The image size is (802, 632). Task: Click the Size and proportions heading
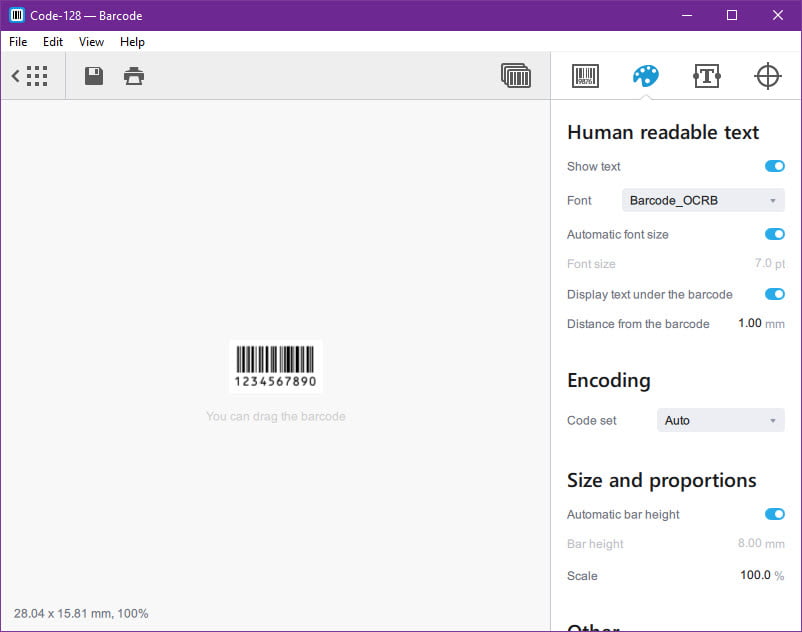point(661,481)
